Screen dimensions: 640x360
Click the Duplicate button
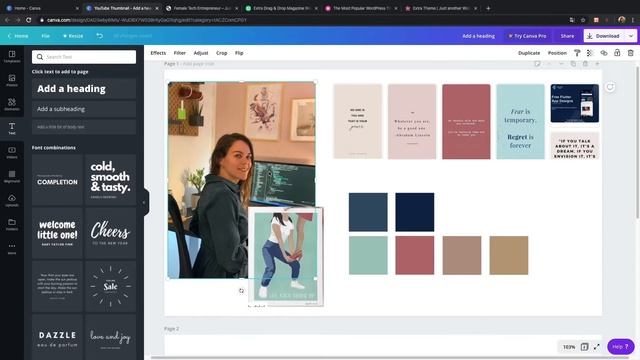click(x=529, y=53)
